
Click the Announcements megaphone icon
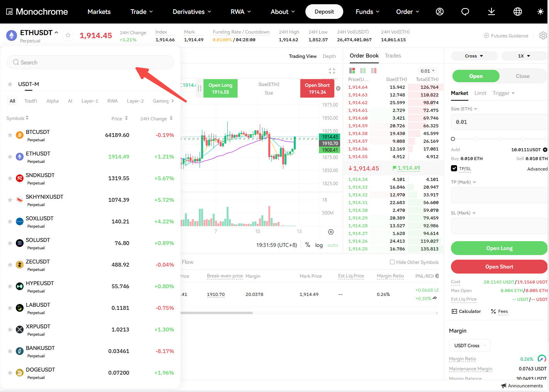click(503, 386)
